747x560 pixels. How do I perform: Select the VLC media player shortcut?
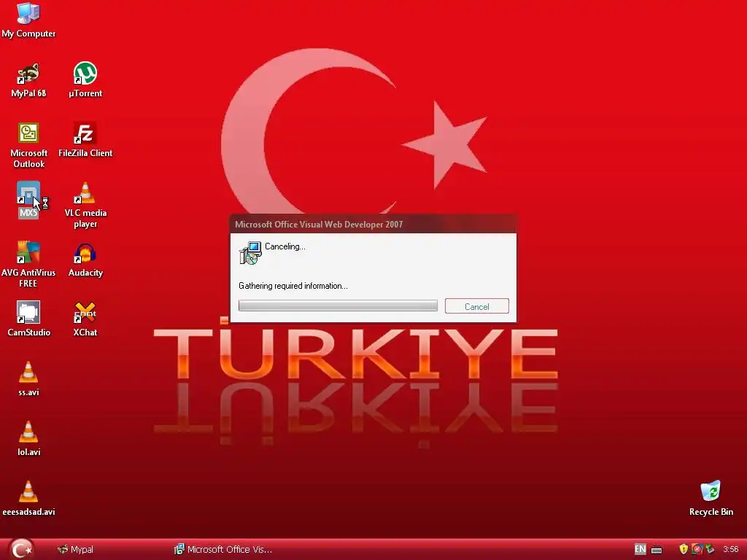(85, 205)
